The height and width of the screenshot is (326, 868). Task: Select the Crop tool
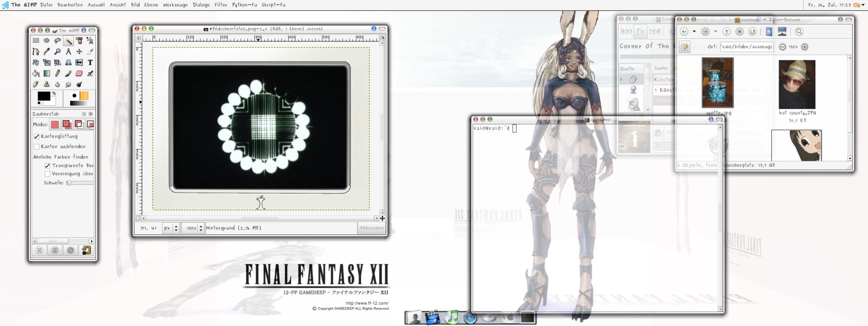[x=90, y=51]
